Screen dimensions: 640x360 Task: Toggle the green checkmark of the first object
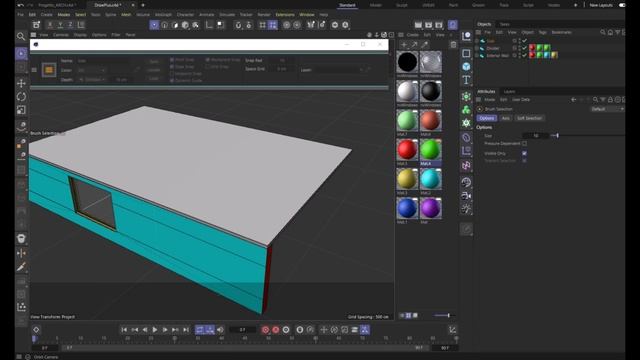pyautogui.click(x=524, y=41)
